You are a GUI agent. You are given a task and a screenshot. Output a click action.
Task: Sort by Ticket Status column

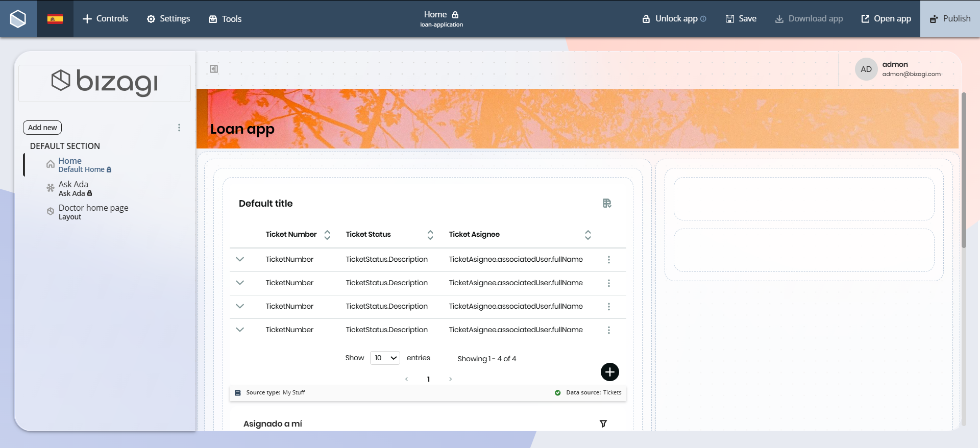430,235
